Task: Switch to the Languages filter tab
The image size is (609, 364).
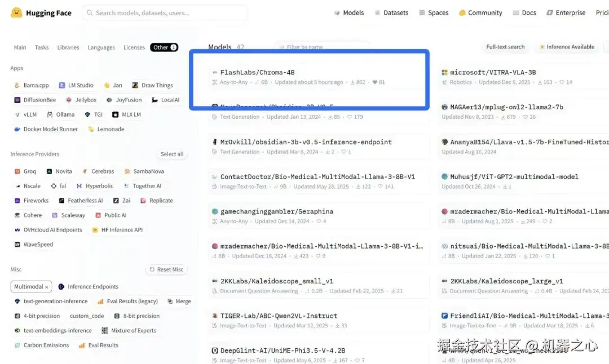Action: (x=101, y=47)
